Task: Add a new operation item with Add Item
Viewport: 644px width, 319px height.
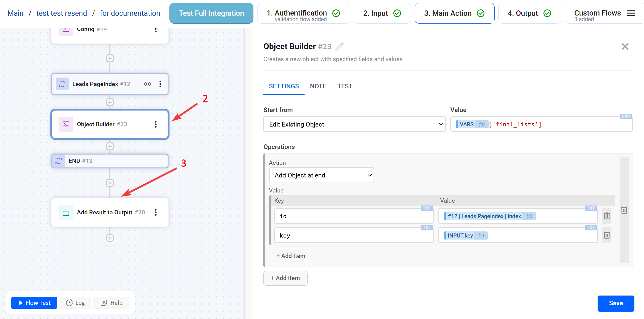Action: pos(285,278)
